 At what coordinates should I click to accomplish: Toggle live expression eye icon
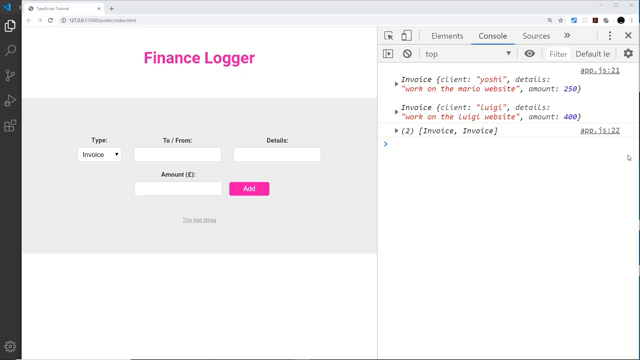[529, 54]
